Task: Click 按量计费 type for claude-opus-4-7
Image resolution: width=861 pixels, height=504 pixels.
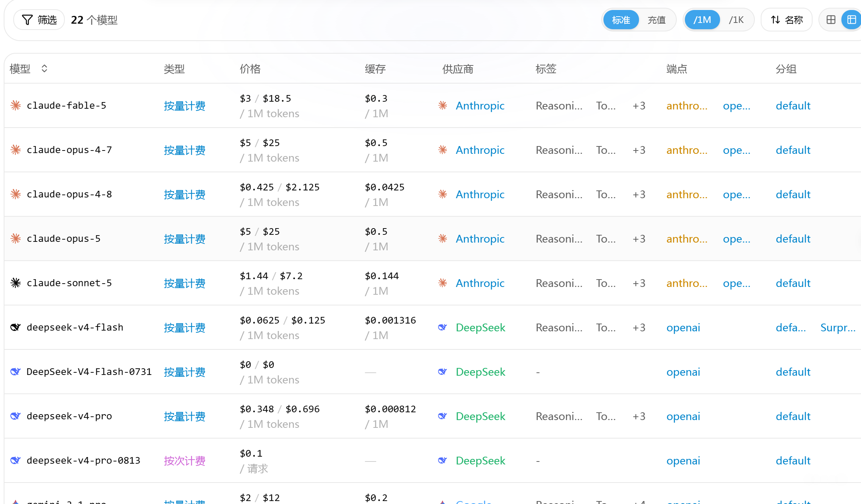Action: point(185,150)
